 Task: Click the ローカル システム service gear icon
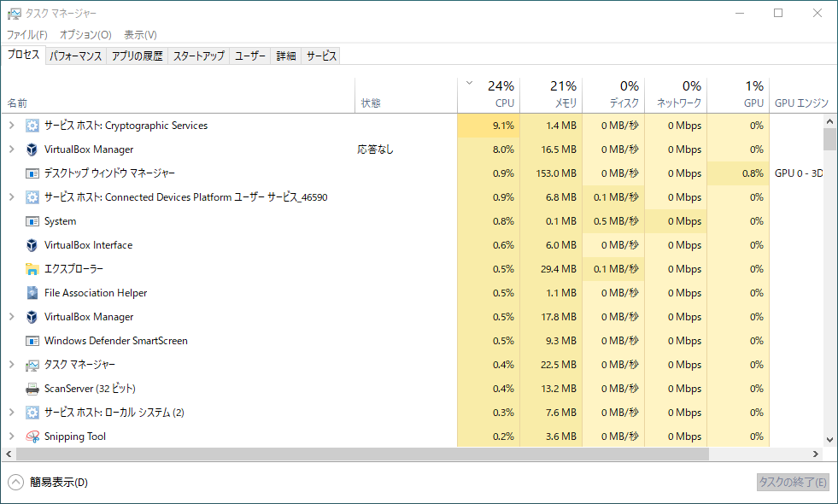[x=32, y=413]
